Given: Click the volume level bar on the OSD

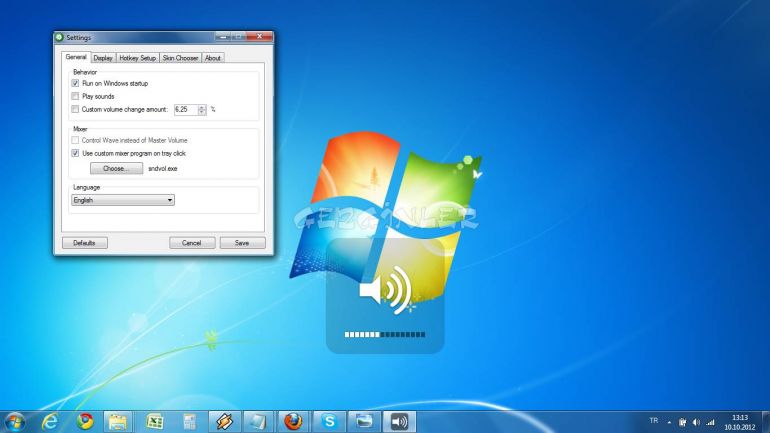Looking at the screenshot, I should click(x=385, y=335).
